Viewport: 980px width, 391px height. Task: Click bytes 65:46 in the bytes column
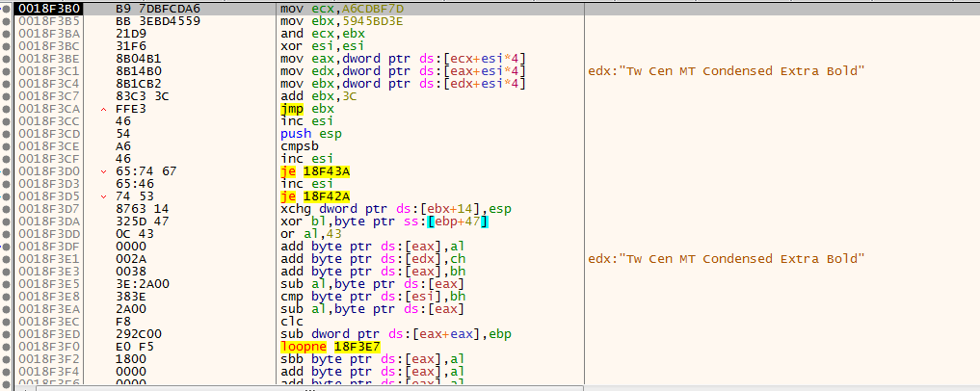[133, 184]
